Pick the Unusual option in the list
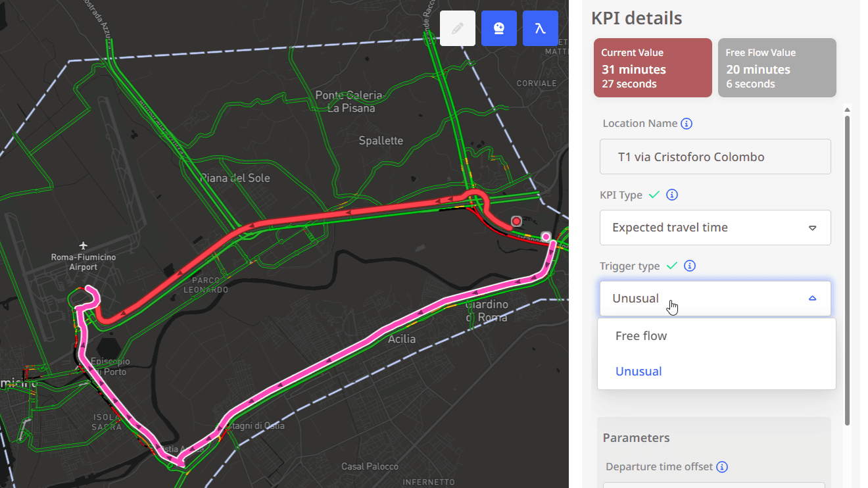This screenshot has height=488, width=868. click(x=639, y=372)
